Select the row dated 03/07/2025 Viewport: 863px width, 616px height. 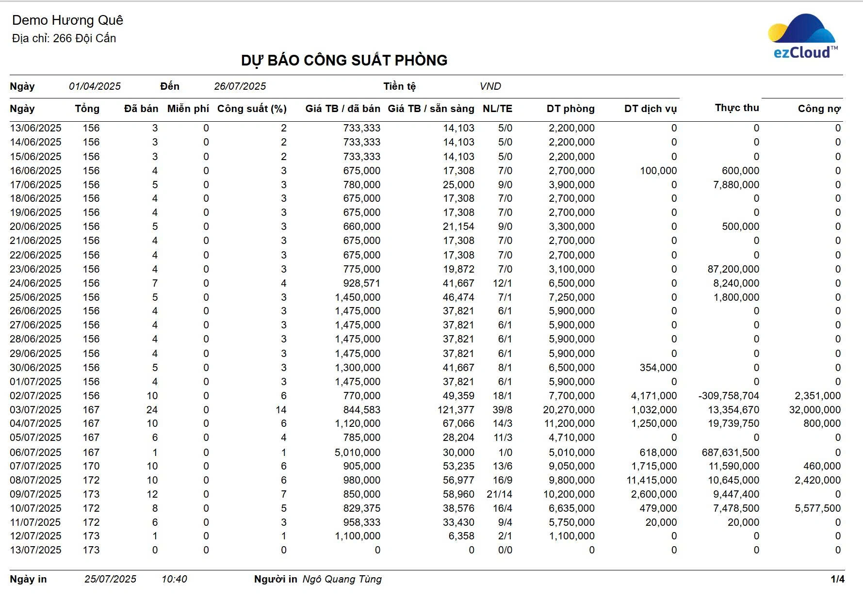[425, 410]
